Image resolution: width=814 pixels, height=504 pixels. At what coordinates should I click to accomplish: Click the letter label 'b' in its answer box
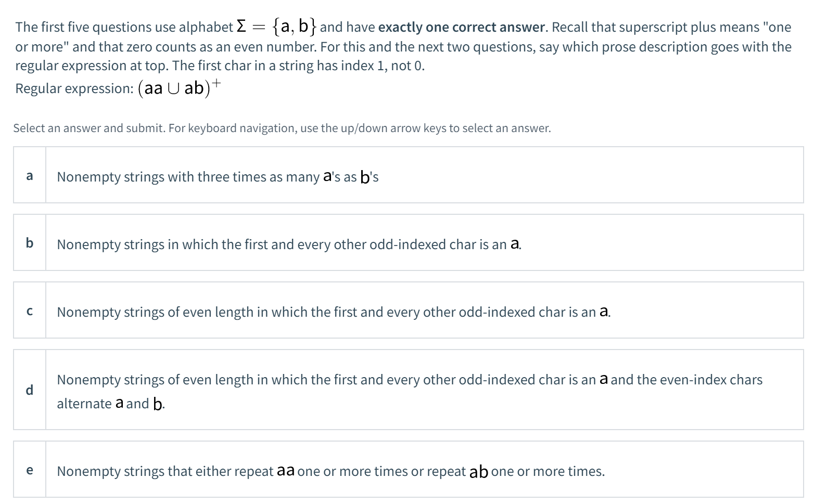click(x=29, y=242)
